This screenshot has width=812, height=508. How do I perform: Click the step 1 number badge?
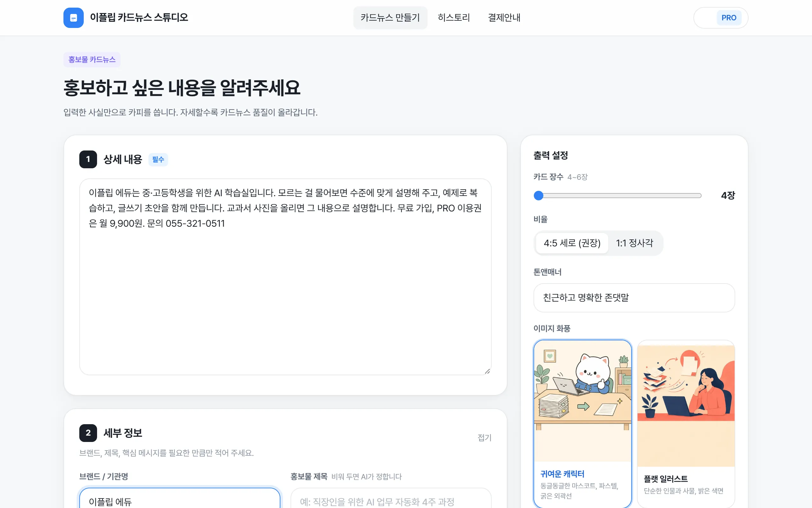88,159
